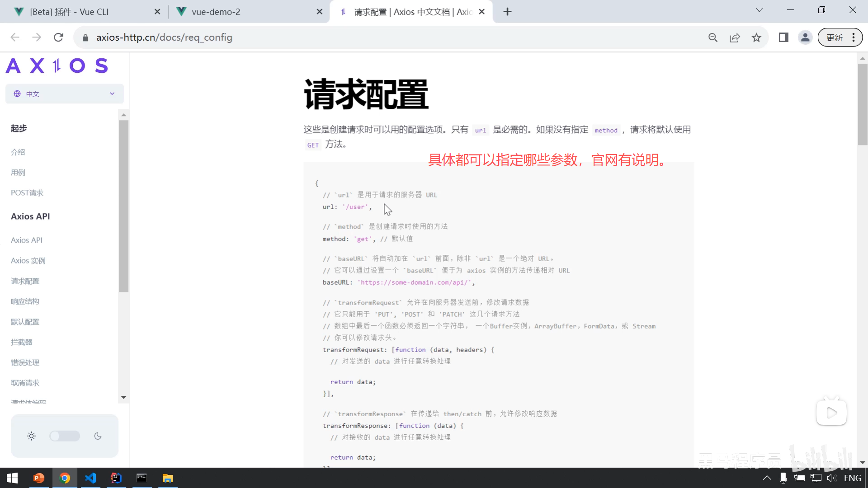Click the browser reload icon
The height and width of the screenshot is (488, 868).
58,38
